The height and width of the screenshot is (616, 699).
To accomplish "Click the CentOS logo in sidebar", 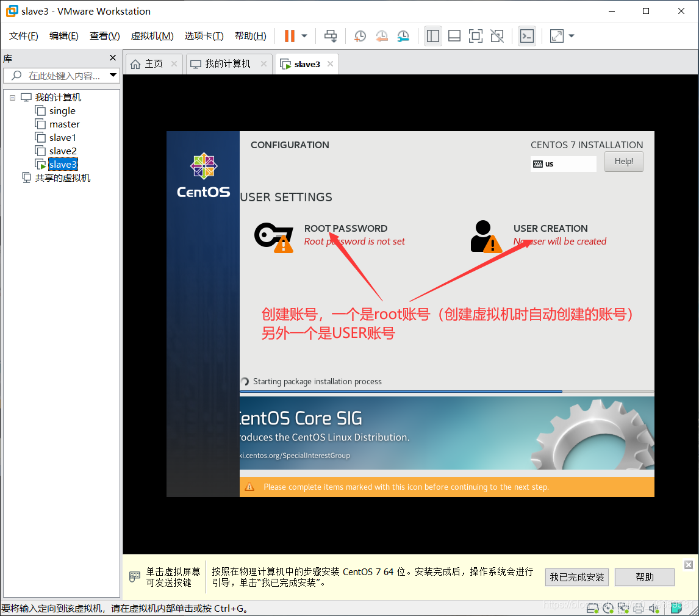I will [x=204, y=176].
